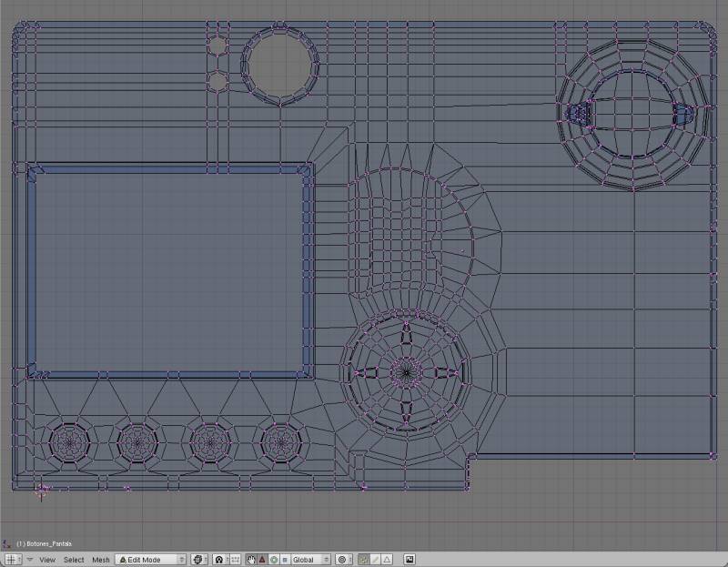This screenshot has height=567, width=728.
Task: Toggle move object centers only
Action: pos(236,560)
